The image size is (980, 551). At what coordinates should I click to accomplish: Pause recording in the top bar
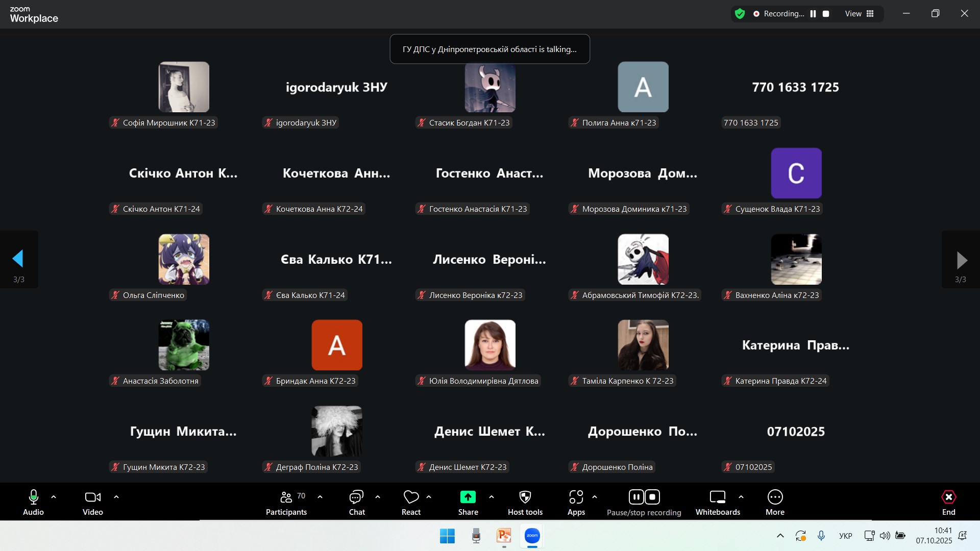(x=813, y=14)
